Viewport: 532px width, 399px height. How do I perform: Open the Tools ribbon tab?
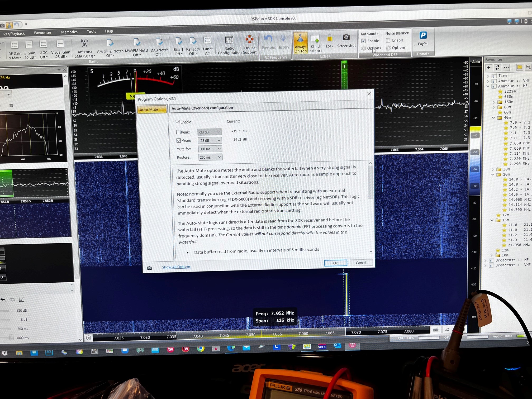pos(91,31)
